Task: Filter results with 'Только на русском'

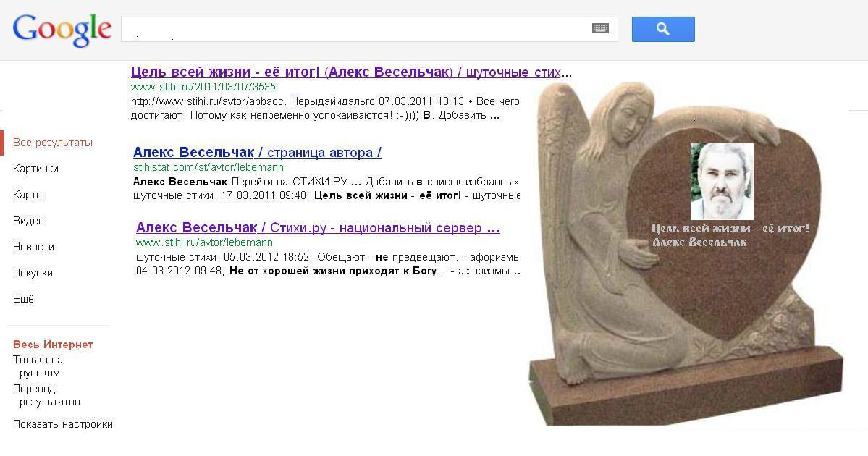Action: [x=38, y=366]
